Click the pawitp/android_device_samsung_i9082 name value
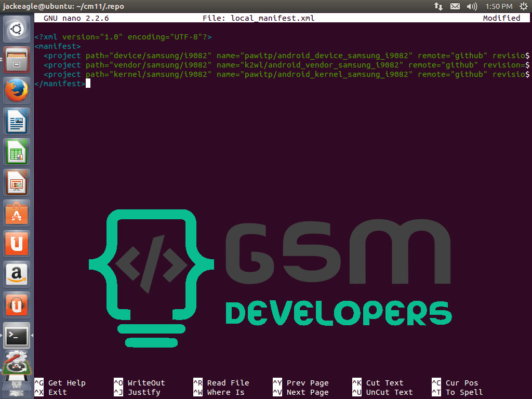532x399 pixels. coord(326,56)
